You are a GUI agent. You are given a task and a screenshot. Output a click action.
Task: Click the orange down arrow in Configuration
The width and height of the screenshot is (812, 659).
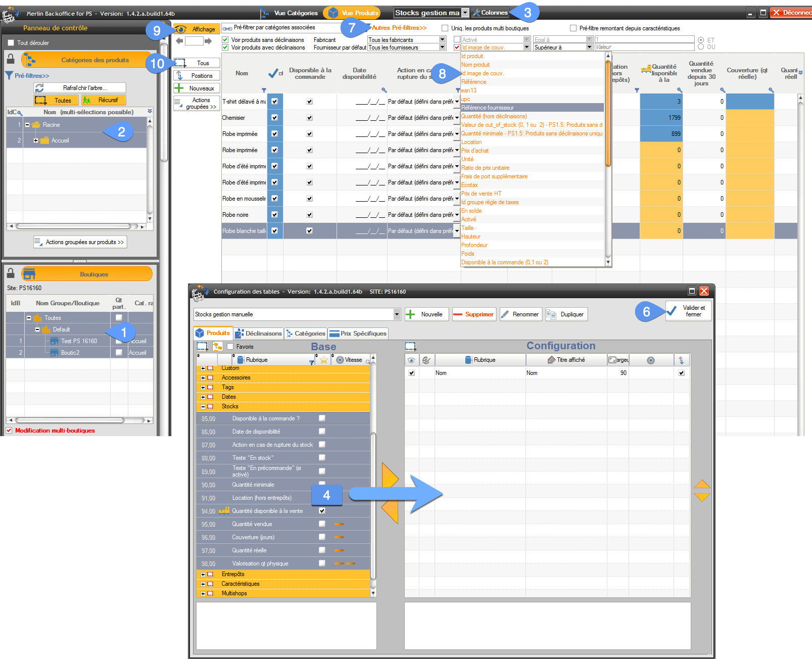[702, 497]
